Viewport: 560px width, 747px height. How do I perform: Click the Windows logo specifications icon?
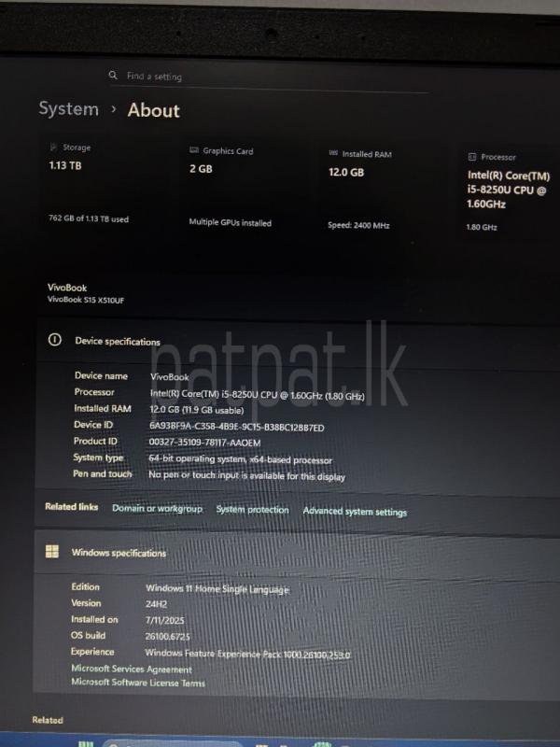(x=52, y=552)
